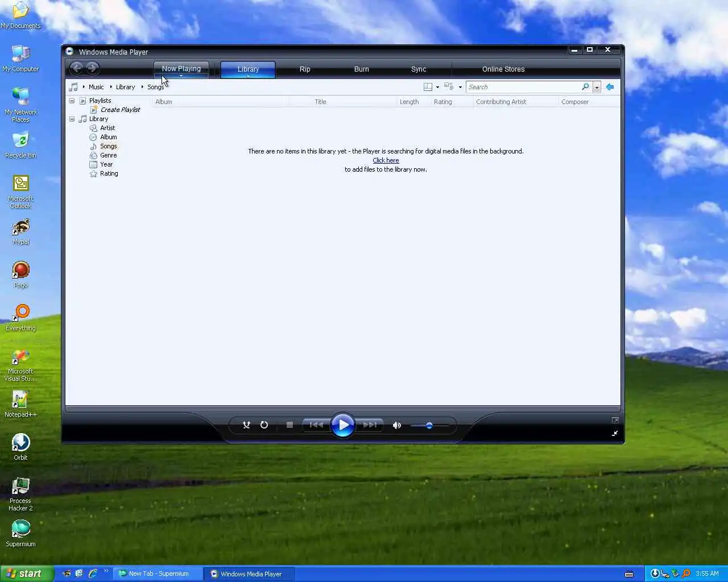The height and width of the screenshot is (582, 728).
Task: Mute the volume speaker icon
Action: 396,425
